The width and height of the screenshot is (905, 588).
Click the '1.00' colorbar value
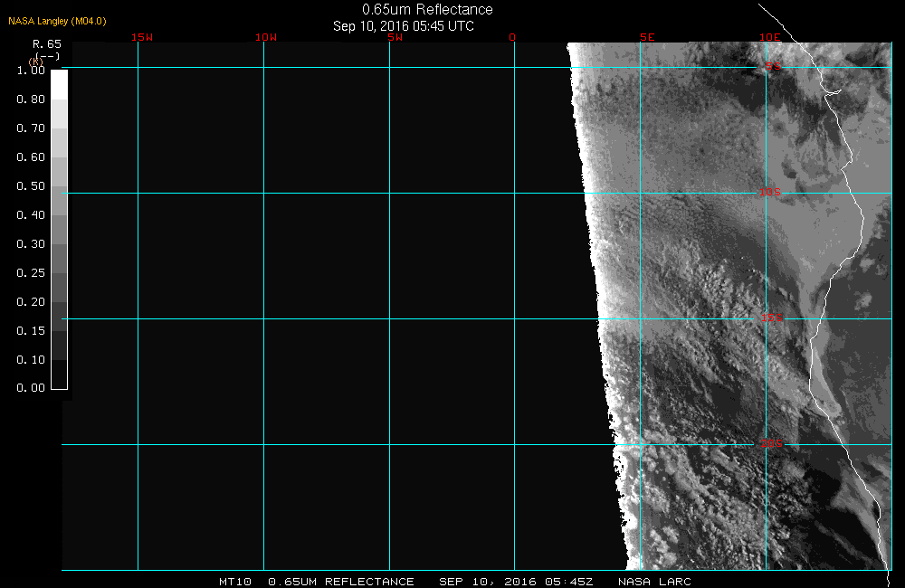click(31, 71)
